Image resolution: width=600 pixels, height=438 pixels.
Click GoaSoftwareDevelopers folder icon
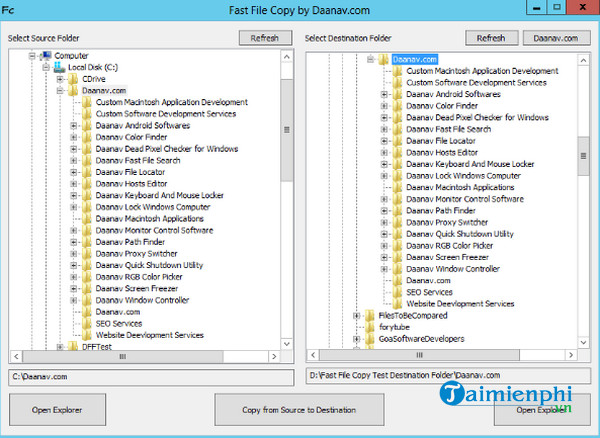pyautogui.click(x=370, y=339)
